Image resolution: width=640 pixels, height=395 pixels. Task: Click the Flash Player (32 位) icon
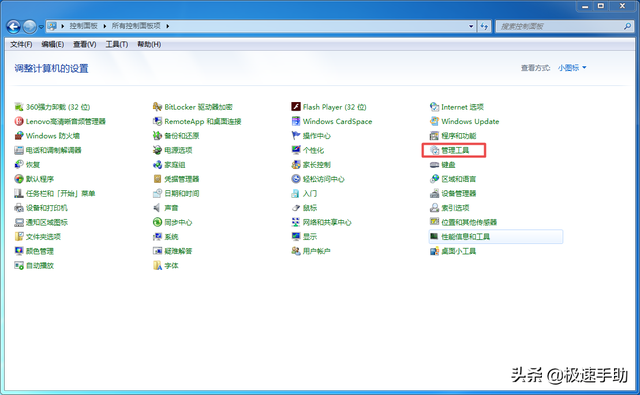point(296,107)
